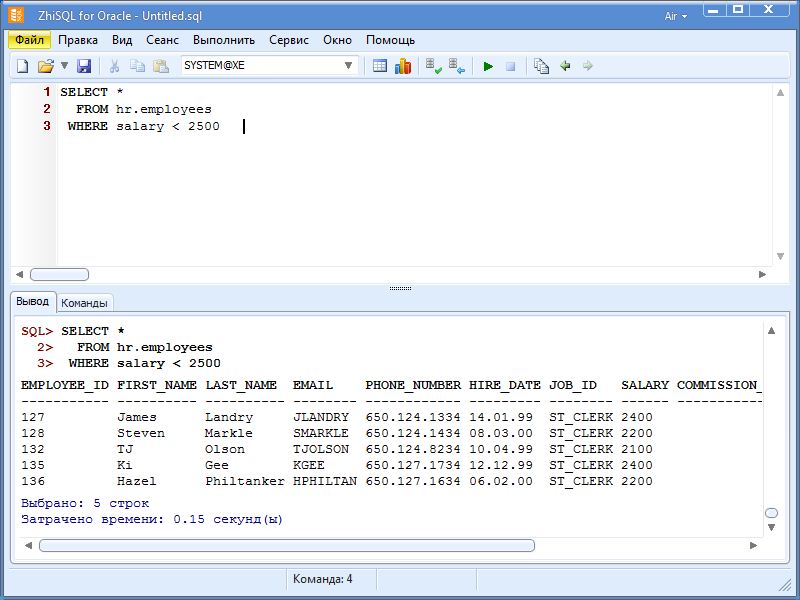
Task: Click 'Команда: 4' in status bar
Action: (x=322, y=579)
